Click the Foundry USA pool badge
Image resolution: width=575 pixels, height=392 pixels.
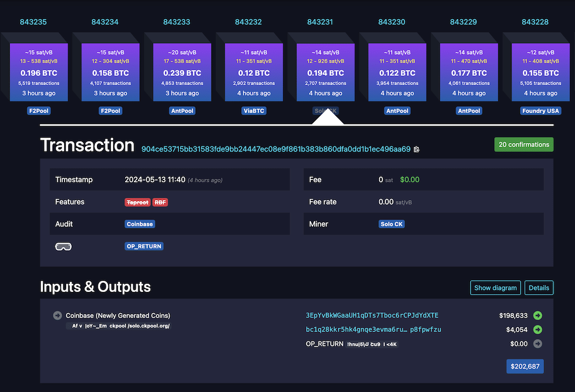[540, 111]
